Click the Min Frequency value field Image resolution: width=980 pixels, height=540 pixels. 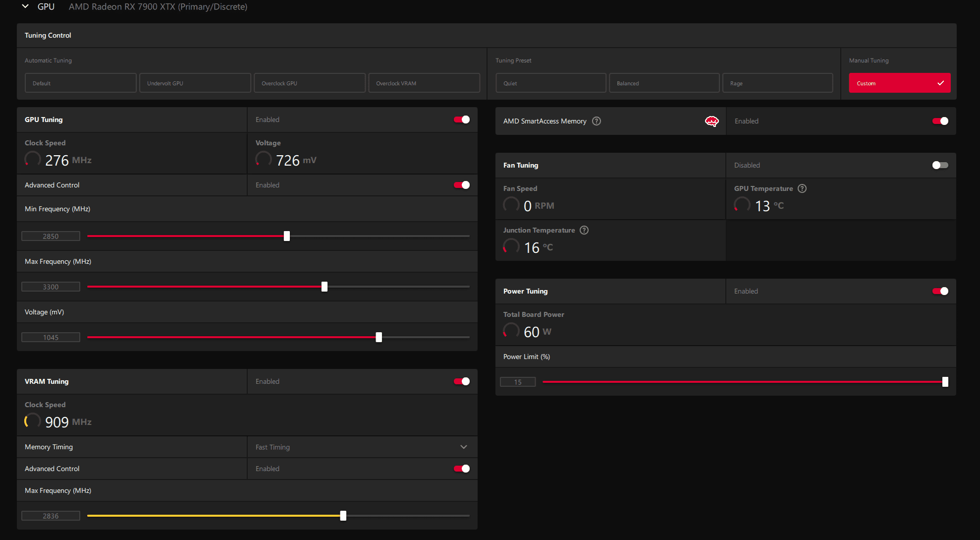(x=51, y=236)
